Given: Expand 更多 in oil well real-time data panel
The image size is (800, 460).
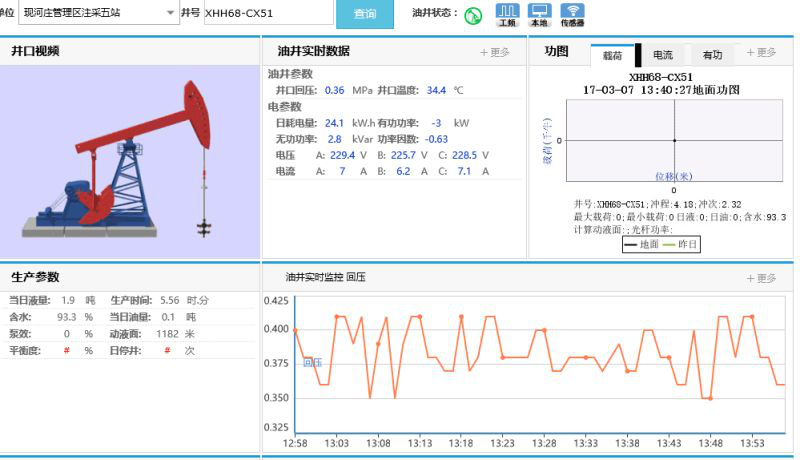Looking at the screenshot, I should pyautogui.click(x=495, y=52).
